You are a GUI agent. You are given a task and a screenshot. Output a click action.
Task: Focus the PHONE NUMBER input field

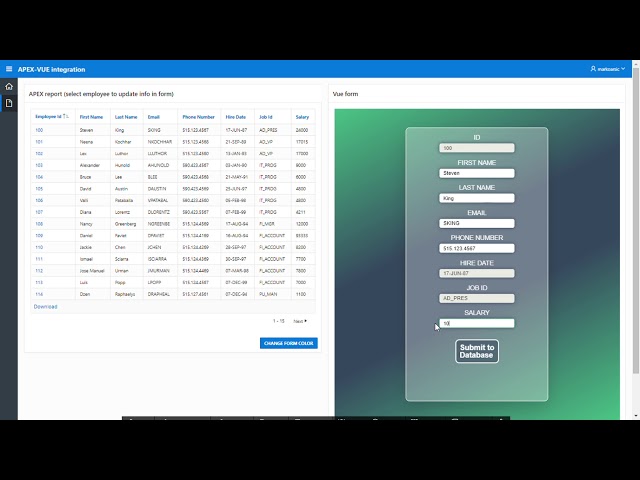[477, 248]
